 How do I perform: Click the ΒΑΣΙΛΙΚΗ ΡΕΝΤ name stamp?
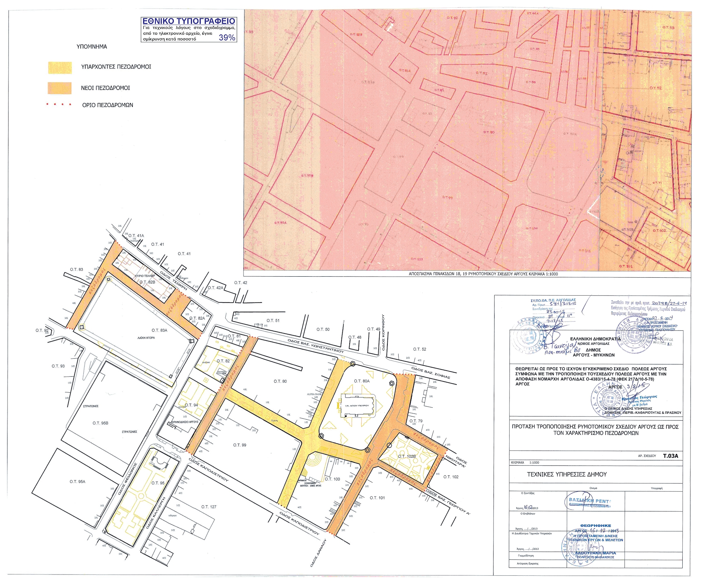589,501
